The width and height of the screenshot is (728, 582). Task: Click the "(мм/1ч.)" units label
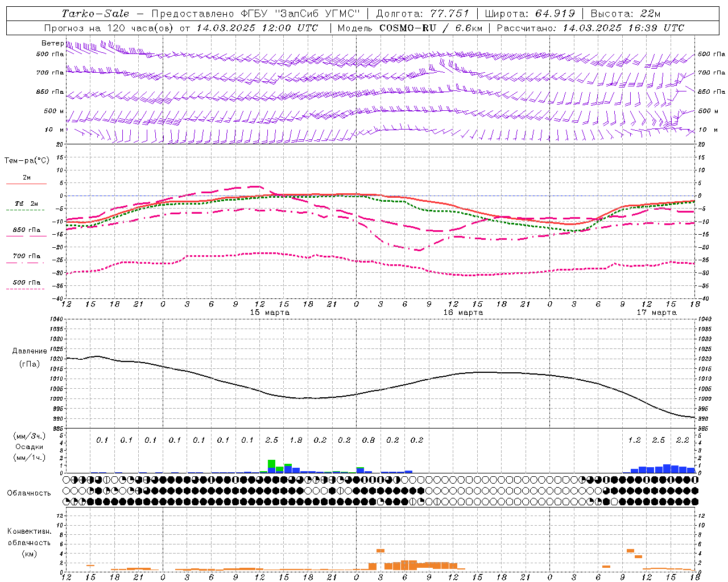(29, 458)
